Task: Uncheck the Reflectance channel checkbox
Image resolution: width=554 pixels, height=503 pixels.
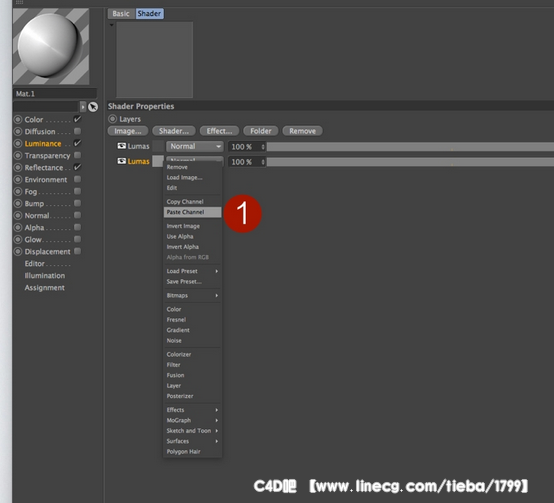Action: click(77, 167)
